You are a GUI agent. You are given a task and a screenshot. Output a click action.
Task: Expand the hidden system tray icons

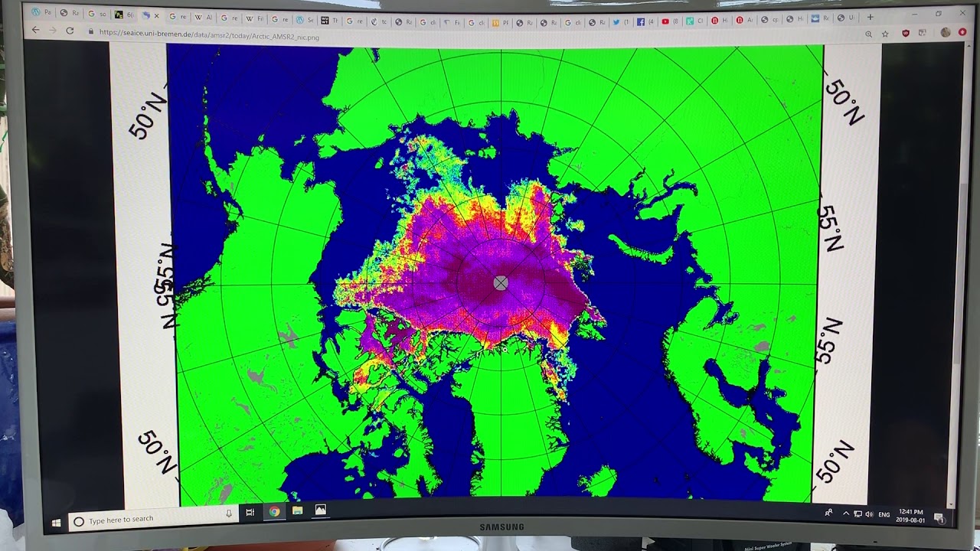(x=846, y=514)
